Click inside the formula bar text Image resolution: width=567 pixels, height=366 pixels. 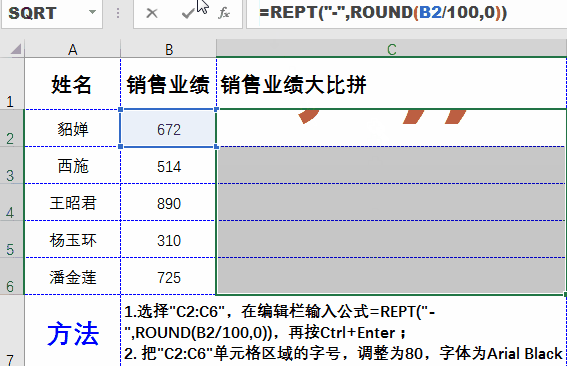coord(405,13)
